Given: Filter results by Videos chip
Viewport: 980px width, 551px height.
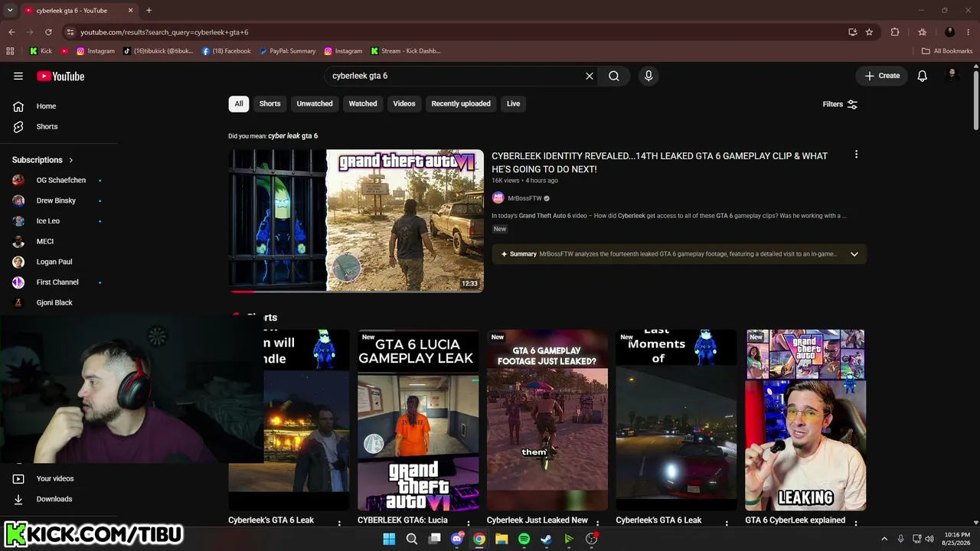Looking at the screenshot, I should (x=404, y=104).
